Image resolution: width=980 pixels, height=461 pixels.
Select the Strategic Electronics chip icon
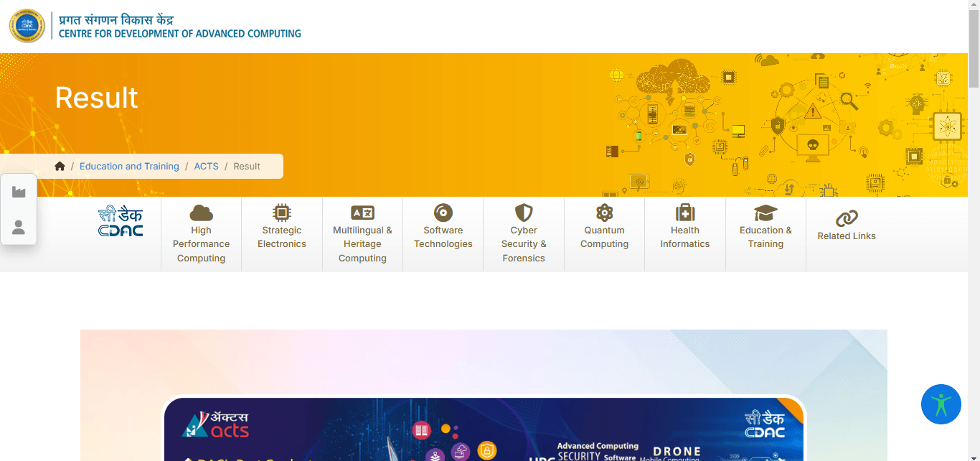[x=282, y=213]
